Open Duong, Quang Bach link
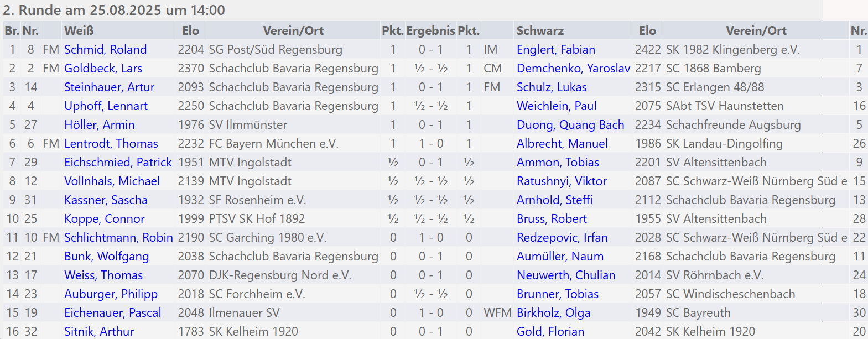This screenshot has height=339, width=868. tap(570, 125)
